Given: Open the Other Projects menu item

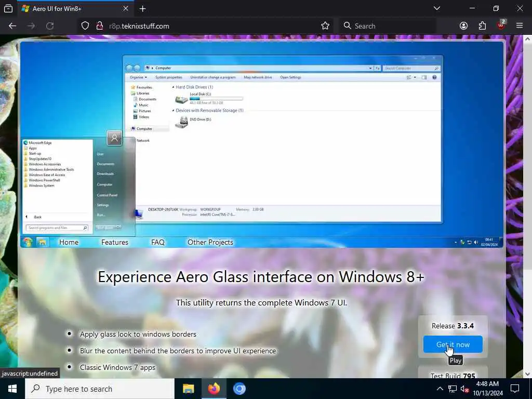Looking at the screenshot, I should coord(210,242).
